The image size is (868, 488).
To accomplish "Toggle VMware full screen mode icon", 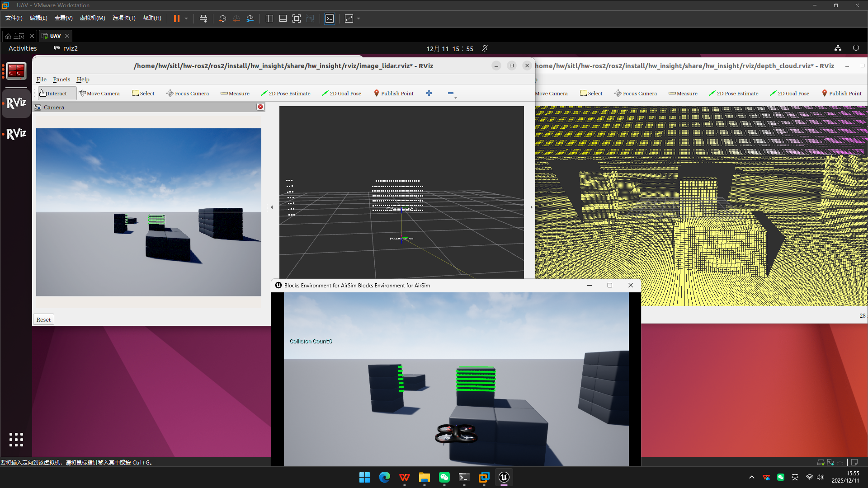I will [x=297, y=19].
